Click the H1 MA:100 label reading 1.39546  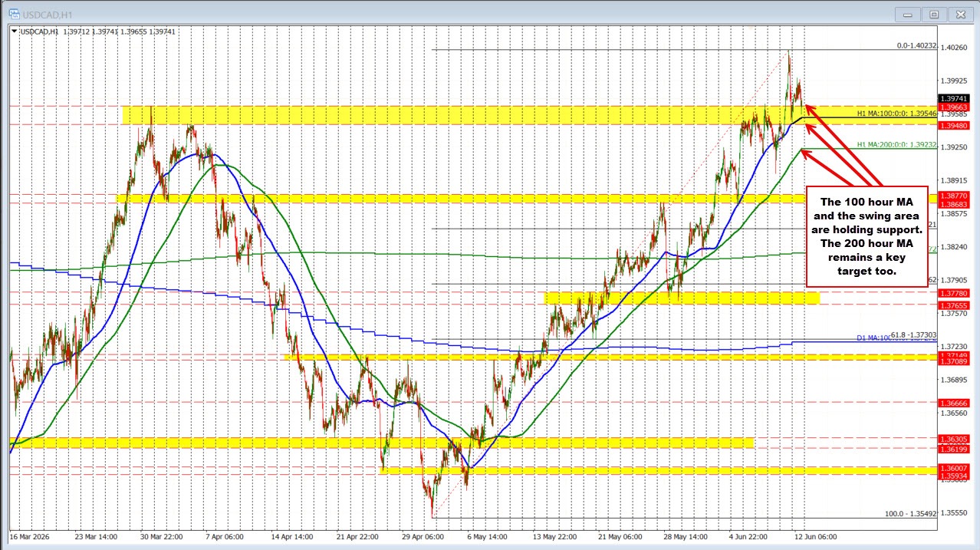point(896,114)
